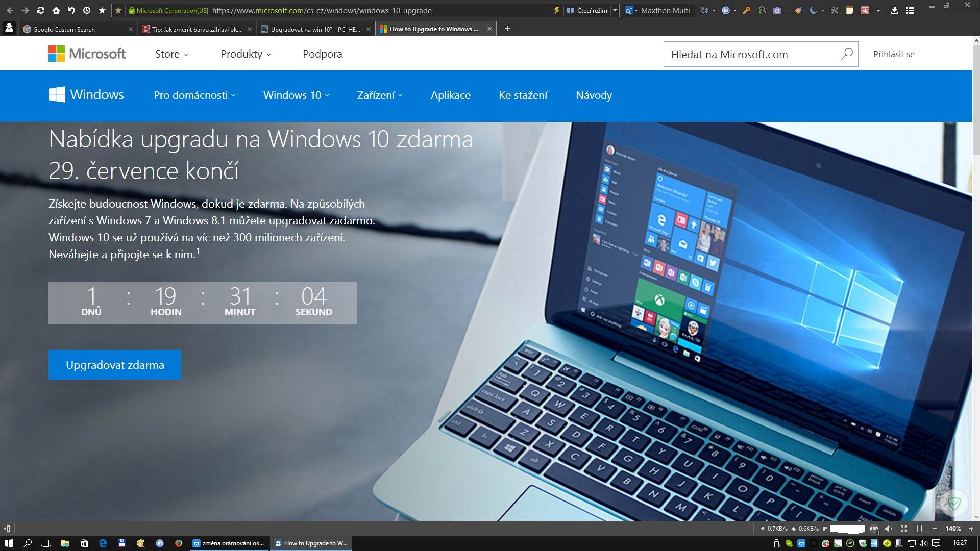The width and height of the screenshot is (980, 551).
Task: Click the Upgradovat zdarma button
Action: point(115,365)
